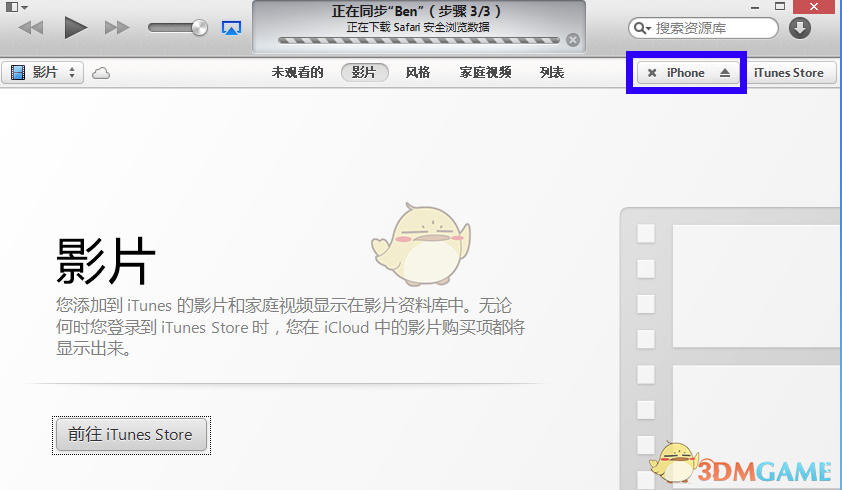Adjust the volume slider knob
This screenshot has width=842, height=490.
199,27
